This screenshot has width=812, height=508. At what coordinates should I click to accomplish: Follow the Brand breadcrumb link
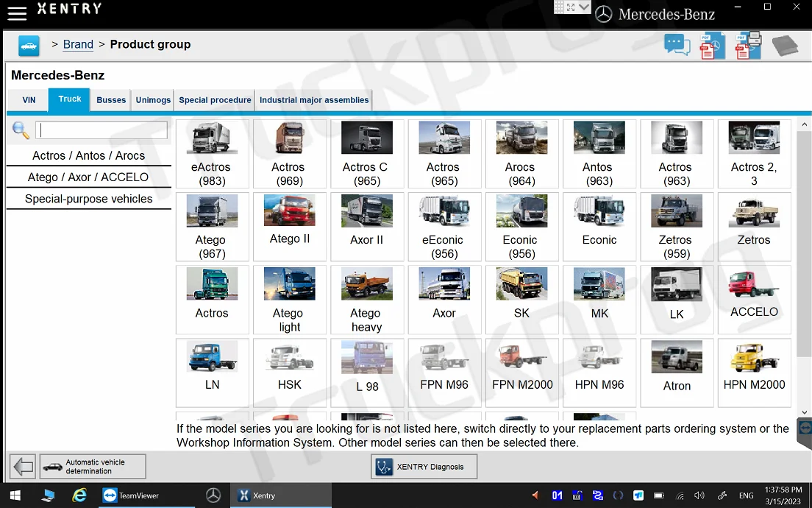[x=78, y=45]
